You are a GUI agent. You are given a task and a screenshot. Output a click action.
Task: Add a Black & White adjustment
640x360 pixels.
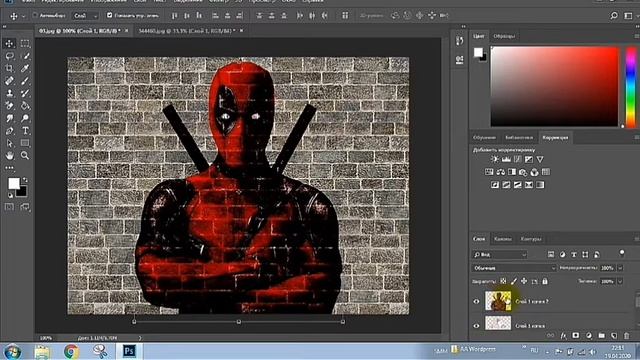(x=512, y=172)
